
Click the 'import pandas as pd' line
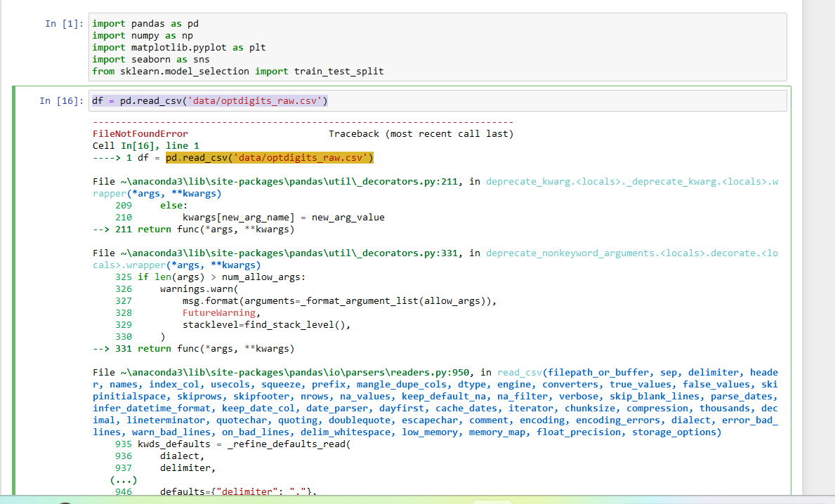tap(145, 23)
